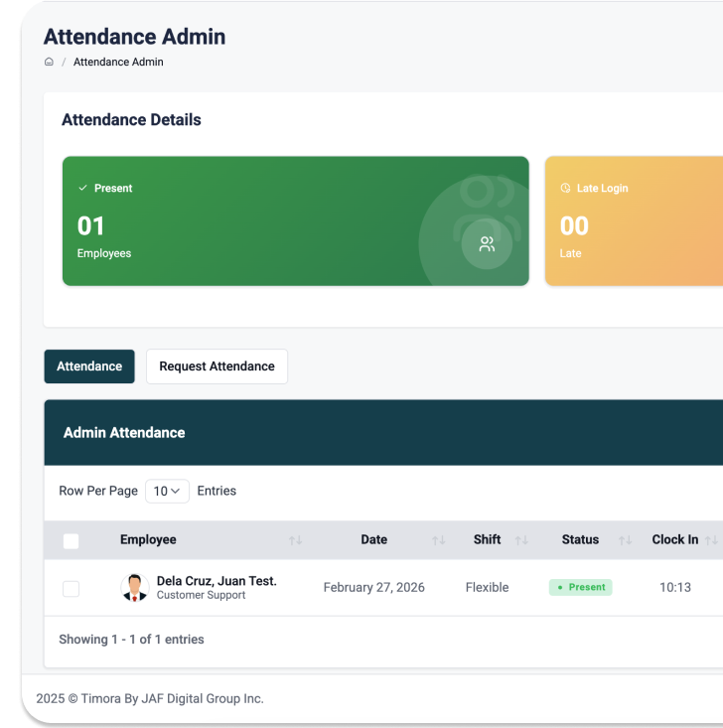The image size is (723, 728).
Task: Switch to the Request Attendance tab
Action: (217, 366)
